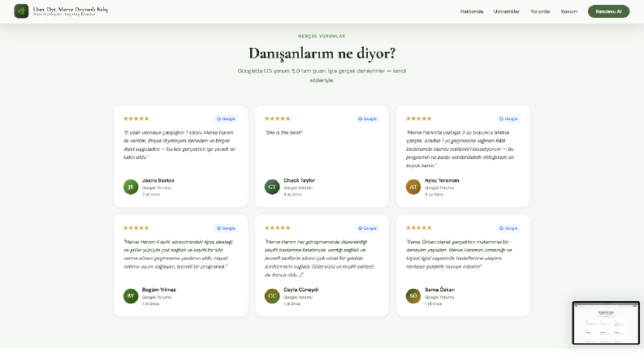Click the reviewer name Begüm Yılmaz
This screenshot has height=362, width=644.
[159, 290]
